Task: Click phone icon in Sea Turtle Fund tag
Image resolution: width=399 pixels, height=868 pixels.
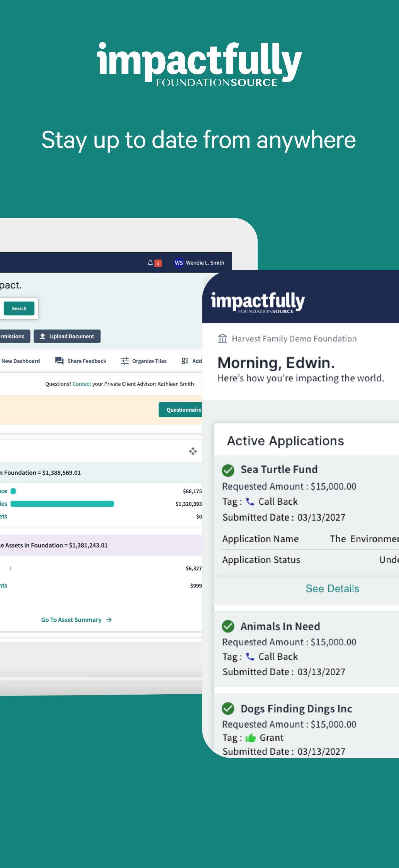Action: [250, 501]
